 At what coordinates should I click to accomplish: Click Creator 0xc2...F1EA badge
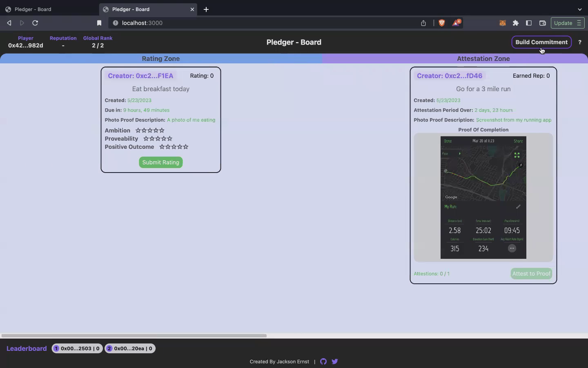[x=140, y=76]
